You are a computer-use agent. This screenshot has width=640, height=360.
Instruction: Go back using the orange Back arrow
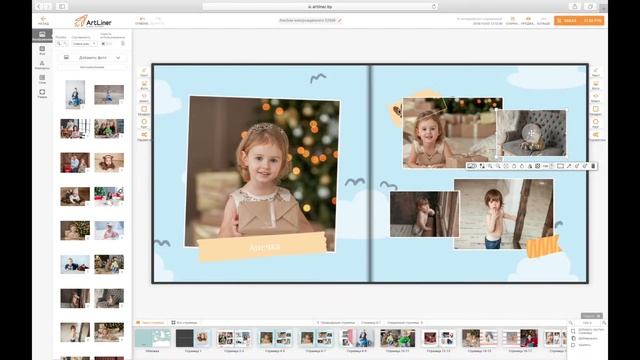43,20
